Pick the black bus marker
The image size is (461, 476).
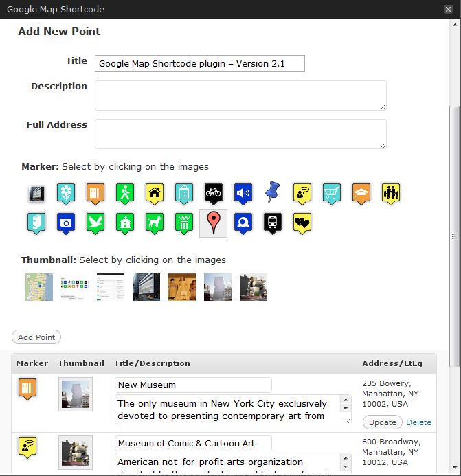(272, 223)
